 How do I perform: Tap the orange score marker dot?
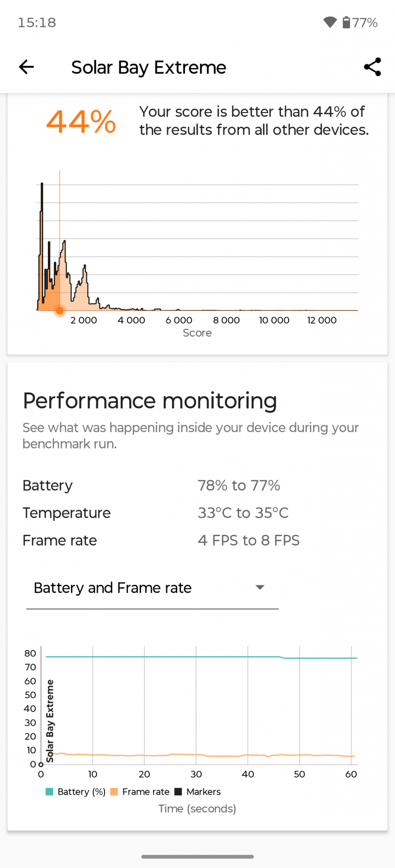coord(60,311)
